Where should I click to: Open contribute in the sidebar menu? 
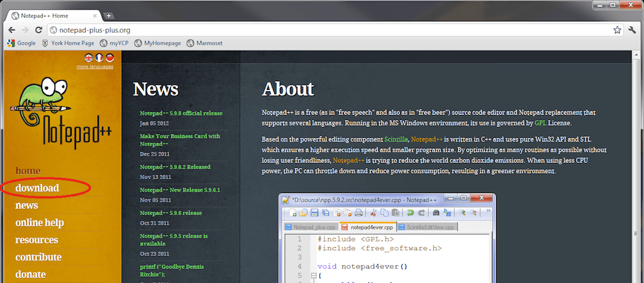pos(38,257)
